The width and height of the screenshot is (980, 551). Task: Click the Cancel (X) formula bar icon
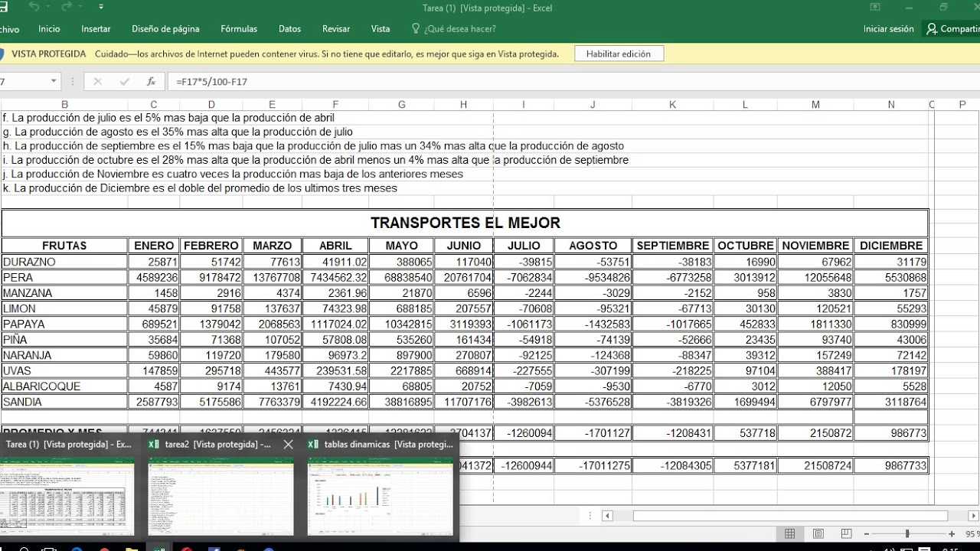pos(97,81)
